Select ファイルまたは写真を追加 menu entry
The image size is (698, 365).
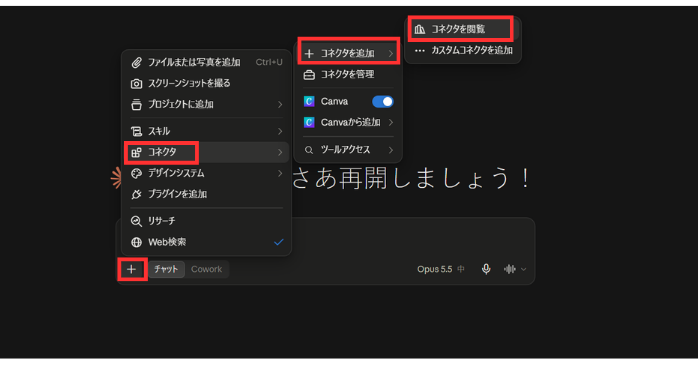[x=206, y=62]
